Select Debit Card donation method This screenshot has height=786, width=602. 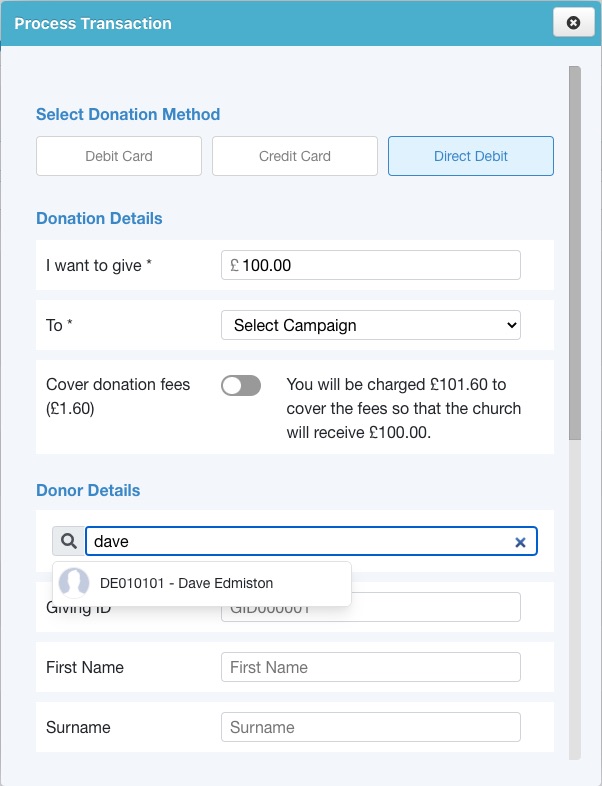coord(119,156)
